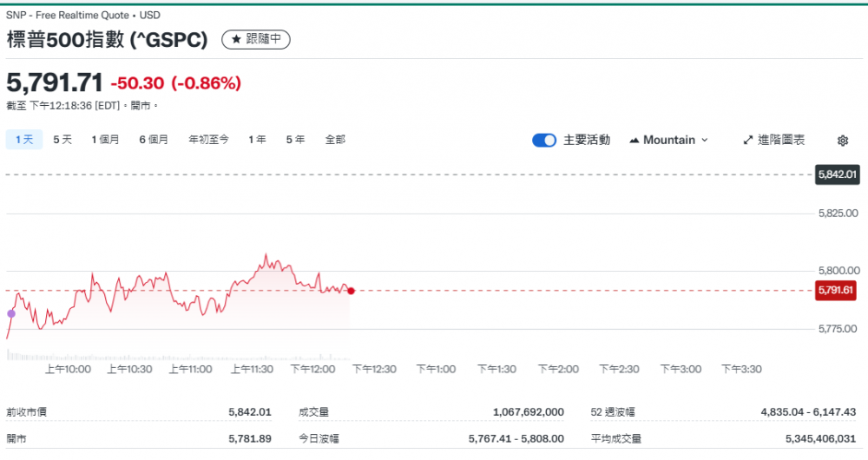Click the 5,842.01 previous close label

[837, 175]
